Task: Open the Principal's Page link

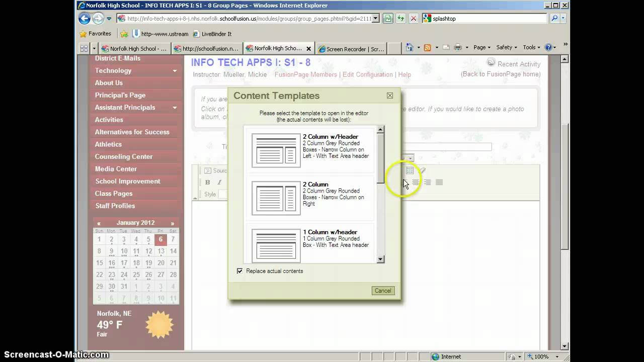Action: coord(120,95)
